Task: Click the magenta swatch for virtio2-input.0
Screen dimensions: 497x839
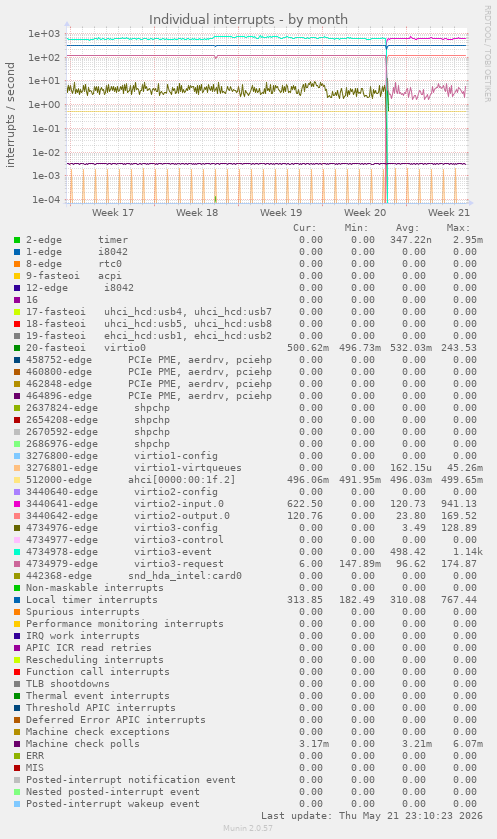Action: 17,504
